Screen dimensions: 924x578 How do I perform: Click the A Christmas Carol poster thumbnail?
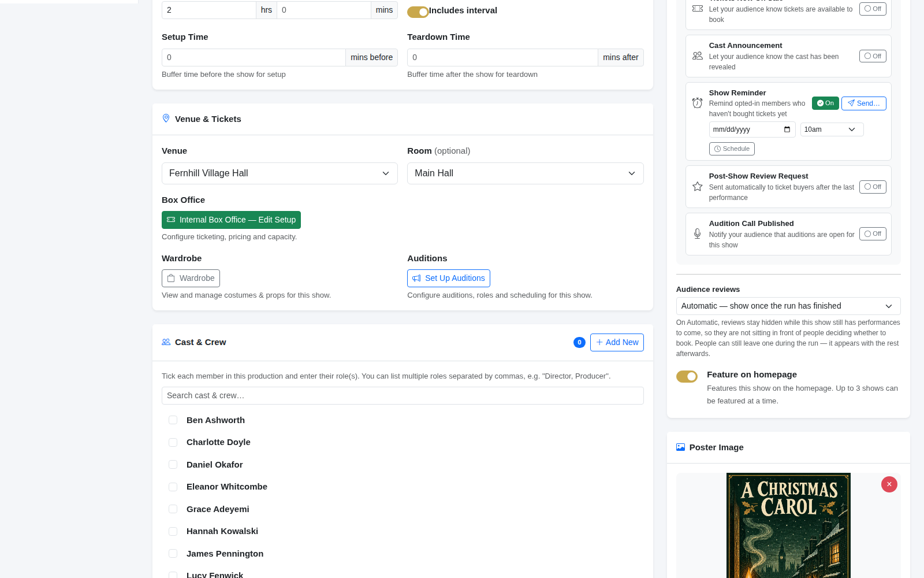click(x=788, y=525)
